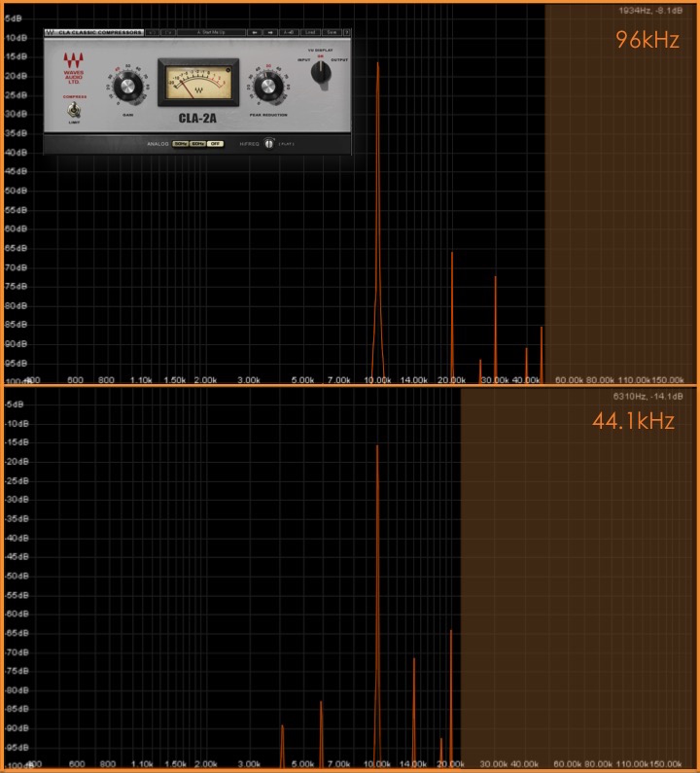Screen dimensions: 700x773
Task: Turn Analog noise Off
Action: (215, 144)
